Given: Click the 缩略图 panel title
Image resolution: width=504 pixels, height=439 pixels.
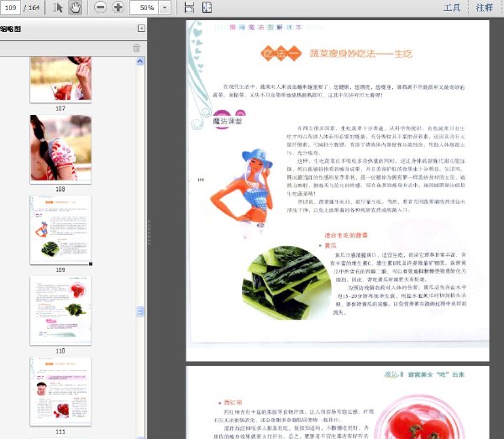Looking at the screenshot, I should [x=10, y=29].
